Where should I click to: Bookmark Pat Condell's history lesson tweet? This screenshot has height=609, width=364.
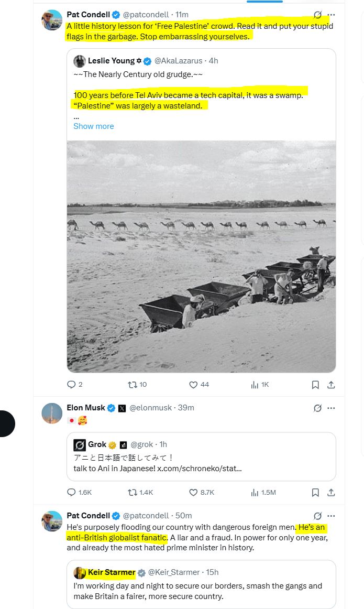(315, 385)
